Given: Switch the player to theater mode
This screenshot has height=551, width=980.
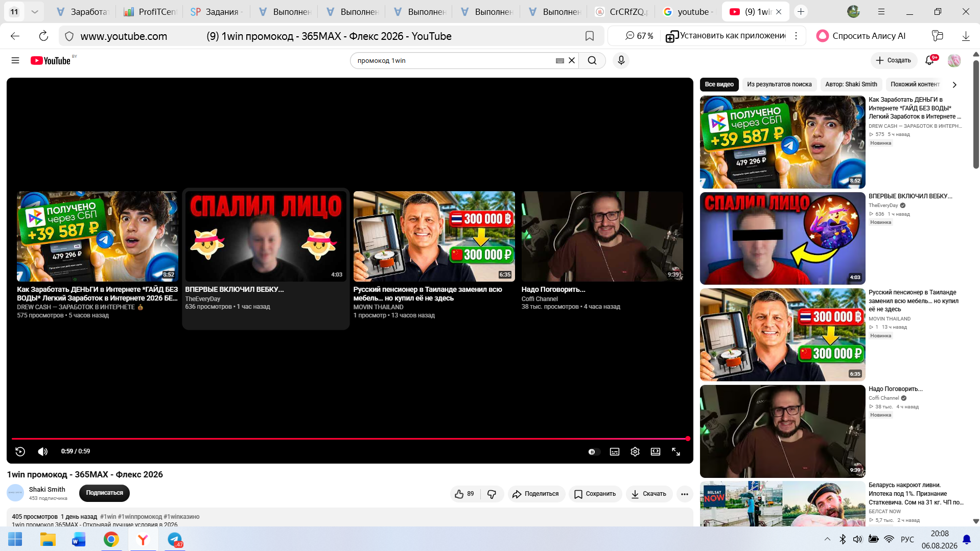Looking at the screenshot, I should tap(656, 452).
